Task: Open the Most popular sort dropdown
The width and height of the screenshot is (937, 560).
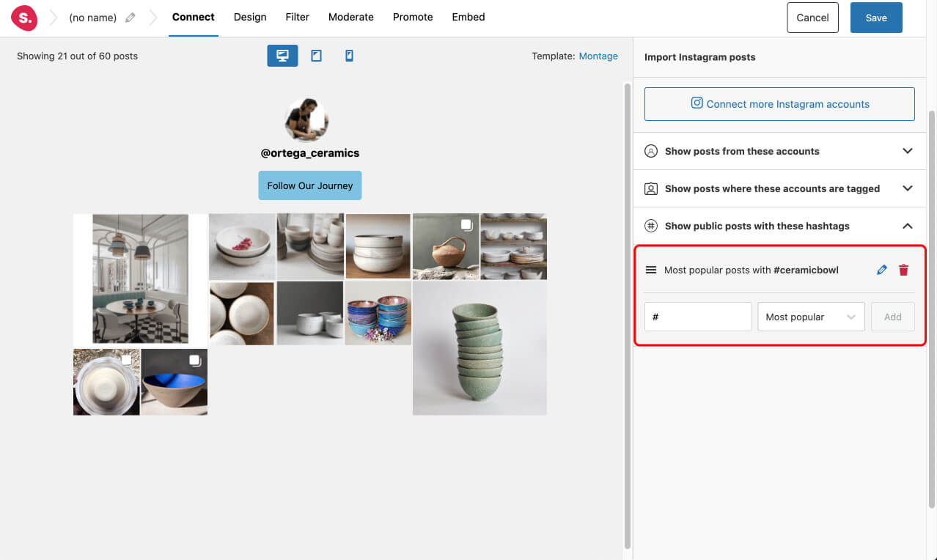Action: click(x=811, y=317)
